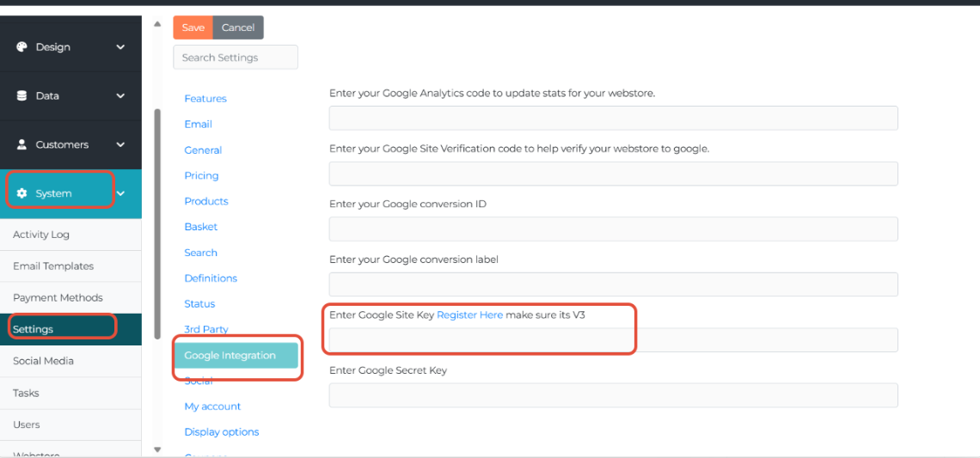Switch to the Products settings tab
This screenshot has height=458, width=980.
click(x=206, y=201)
